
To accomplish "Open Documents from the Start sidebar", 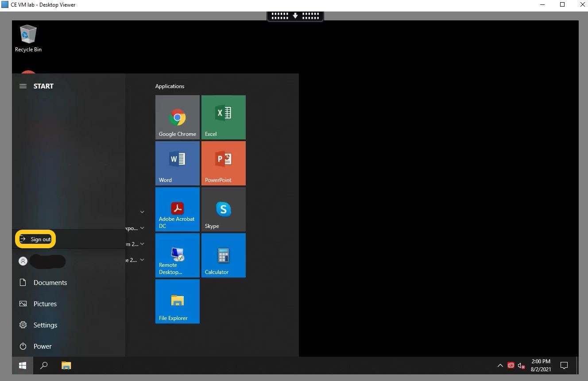I will 69,282.
